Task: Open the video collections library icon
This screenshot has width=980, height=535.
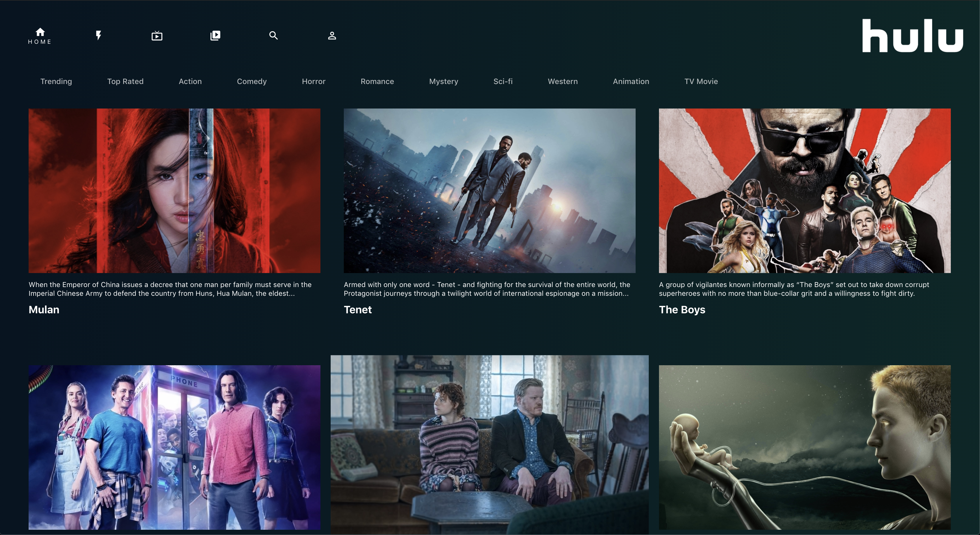Action: coord(215,35)
